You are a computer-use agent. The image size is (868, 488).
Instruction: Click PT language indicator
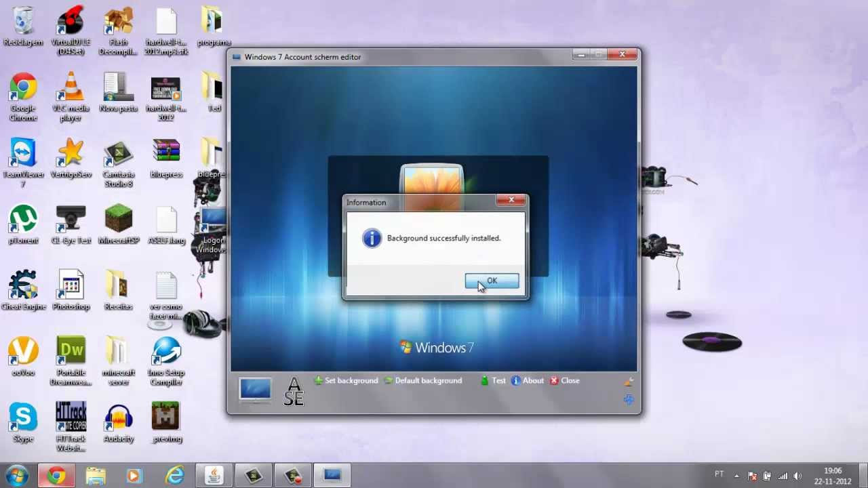(719, 474)
